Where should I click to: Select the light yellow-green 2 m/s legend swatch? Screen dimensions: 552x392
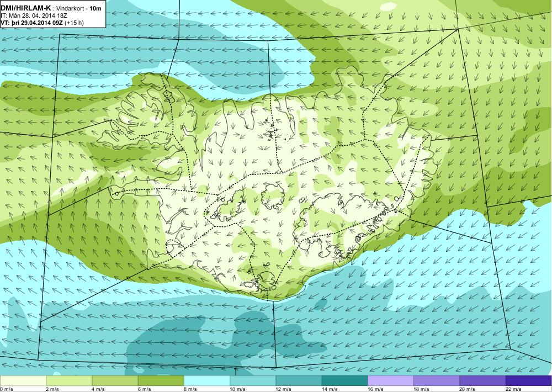[69, 381]
